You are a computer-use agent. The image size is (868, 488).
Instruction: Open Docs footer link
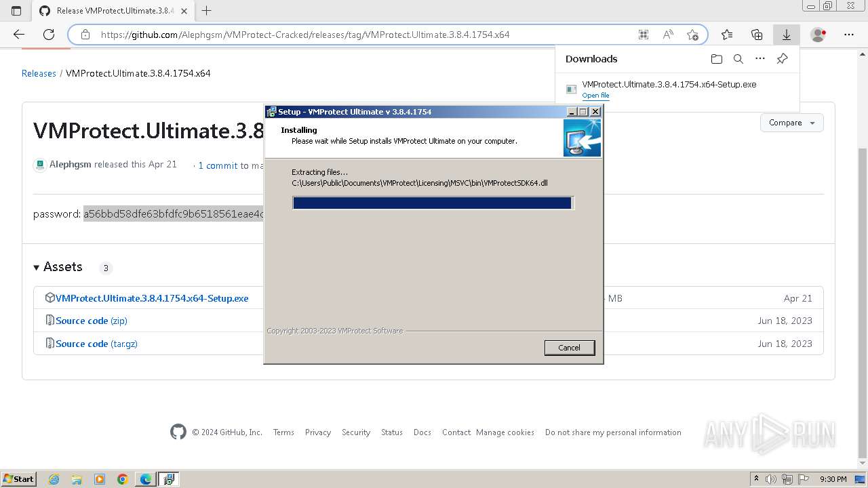422,432
